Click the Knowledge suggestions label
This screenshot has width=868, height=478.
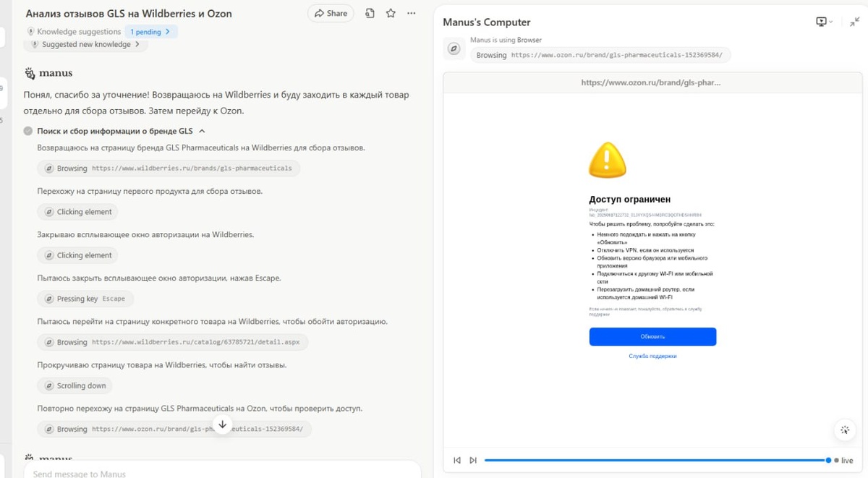[79, 32]
